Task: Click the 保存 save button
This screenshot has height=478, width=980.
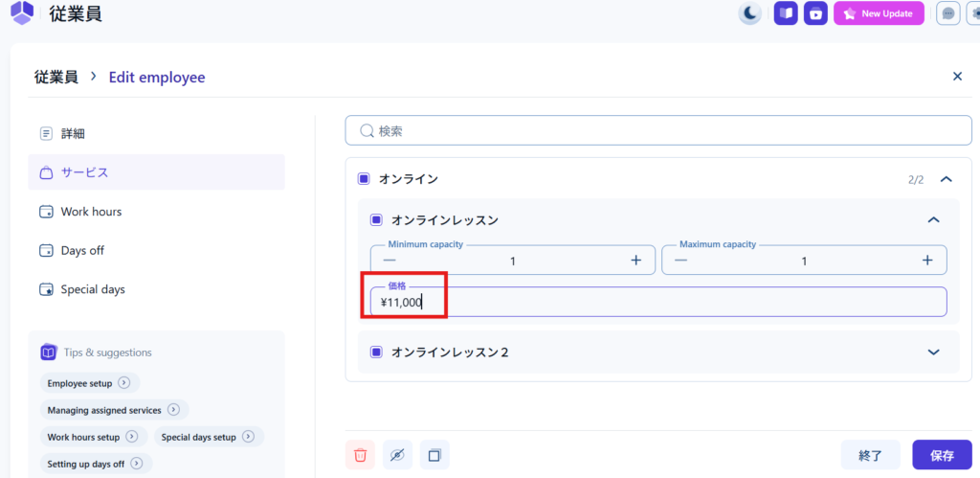Action: pyautogui.click(x=942, y=455)
